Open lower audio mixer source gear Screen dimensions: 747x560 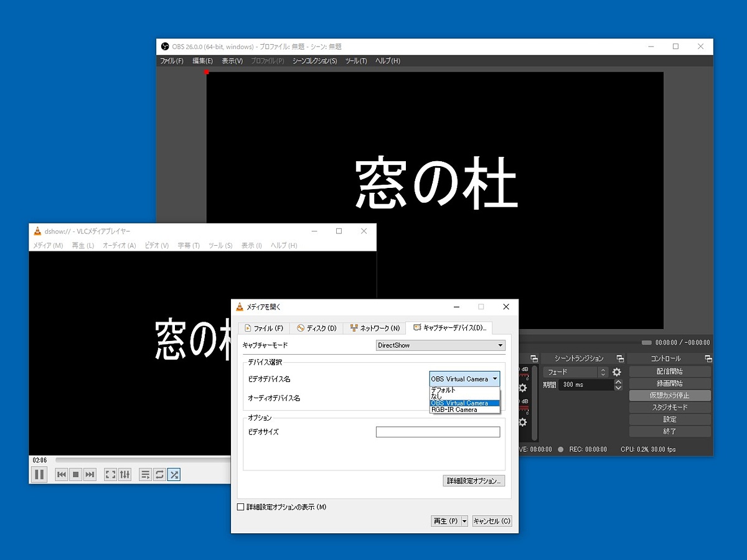(x=523, y=422)
